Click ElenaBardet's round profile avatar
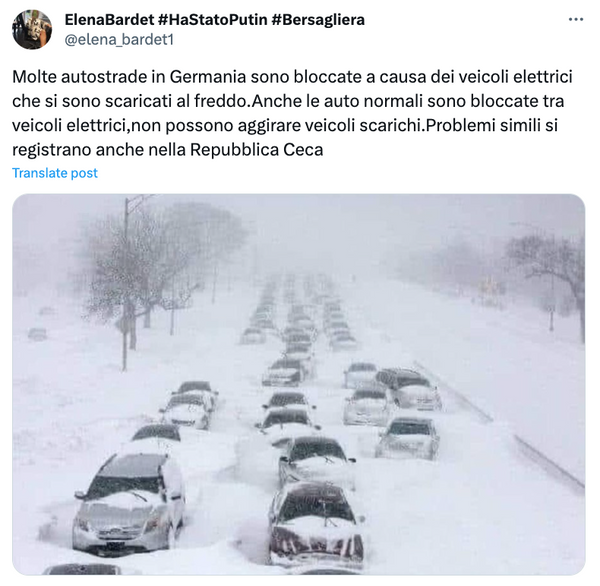The height and width of the screenshot is (586, 600). coord(32,29)
